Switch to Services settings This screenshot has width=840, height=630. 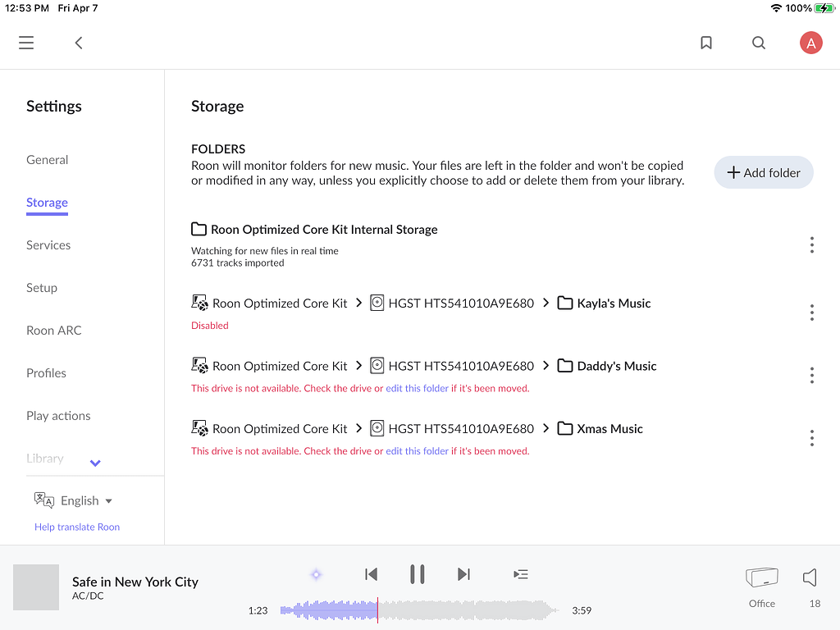48,244
